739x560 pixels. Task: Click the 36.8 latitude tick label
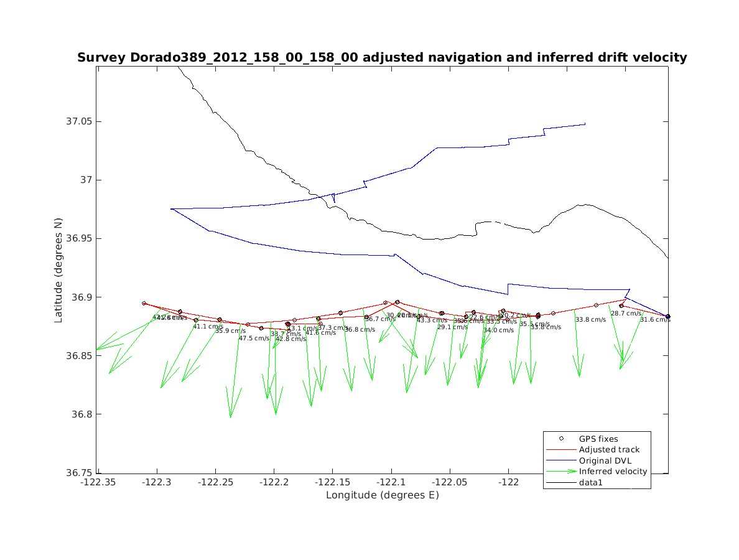[x=80, y=414]
